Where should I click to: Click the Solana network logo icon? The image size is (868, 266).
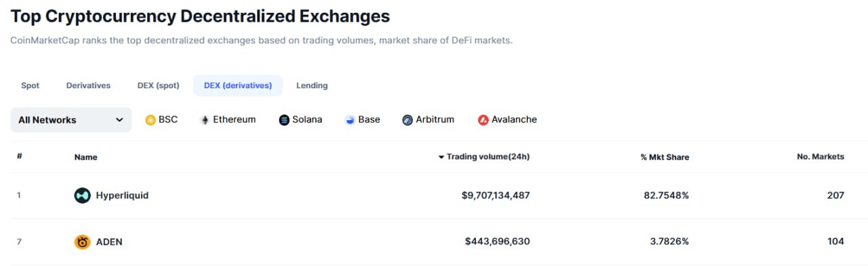[x=284, y=120]
